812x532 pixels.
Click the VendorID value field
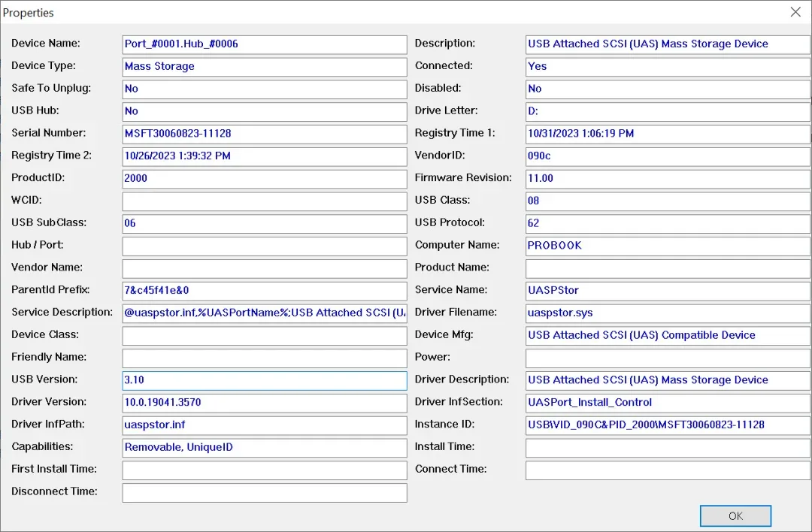click(668, 156)
